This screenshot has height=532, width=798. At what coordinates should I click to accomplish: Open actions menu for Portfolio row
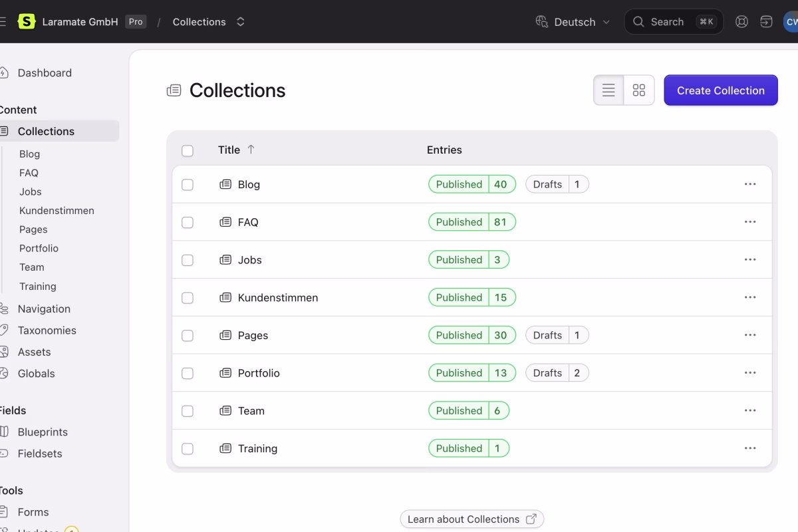(x=750, y=373)
